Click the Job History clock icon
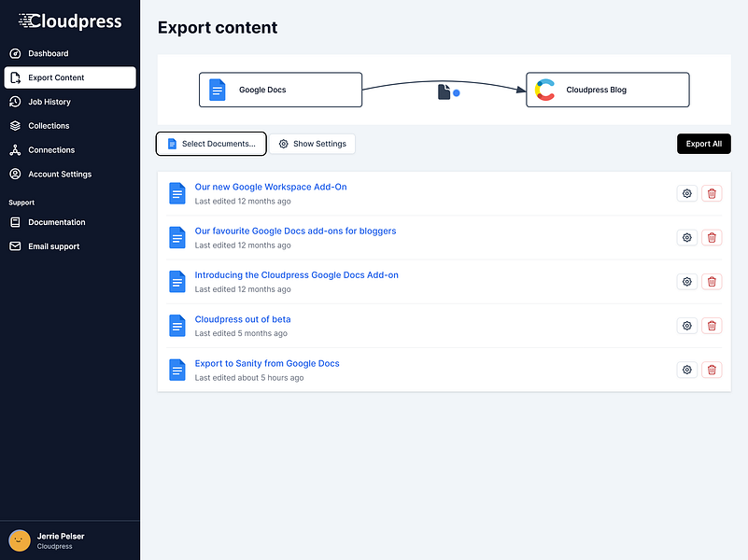The height and width of the screenshot is (560, 748). [x=15, y=102]
